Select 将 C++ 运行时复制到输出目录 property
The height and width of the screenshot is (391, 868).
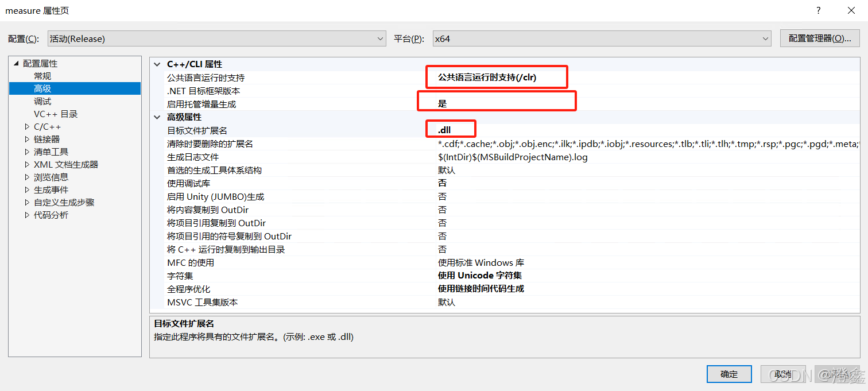(x=226, y=249)
